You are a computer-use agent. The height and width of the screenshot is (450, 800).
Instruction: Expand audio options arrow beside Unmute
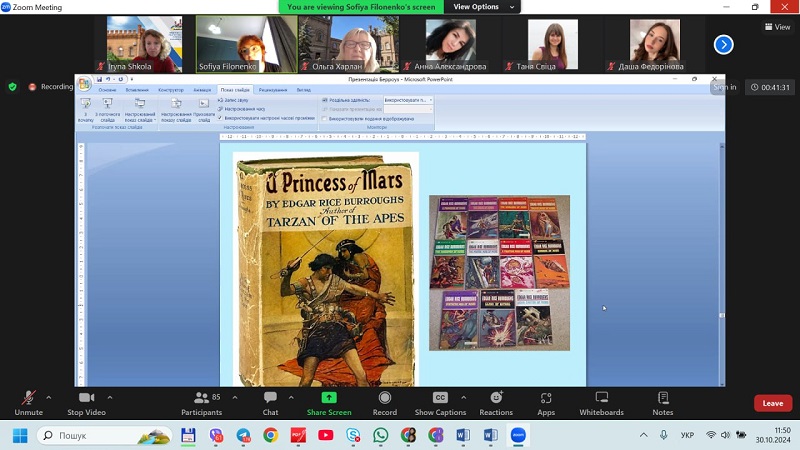pos(48,397)
